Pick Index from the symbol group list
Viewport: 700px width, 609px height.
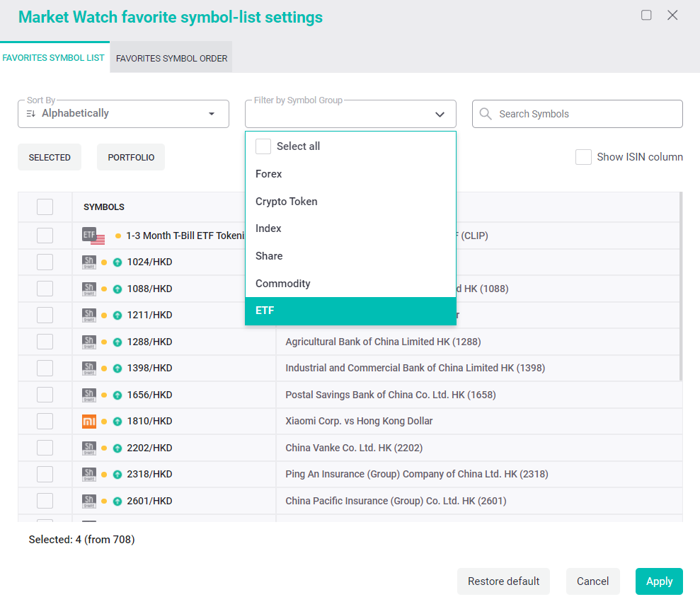coord(350,228)
